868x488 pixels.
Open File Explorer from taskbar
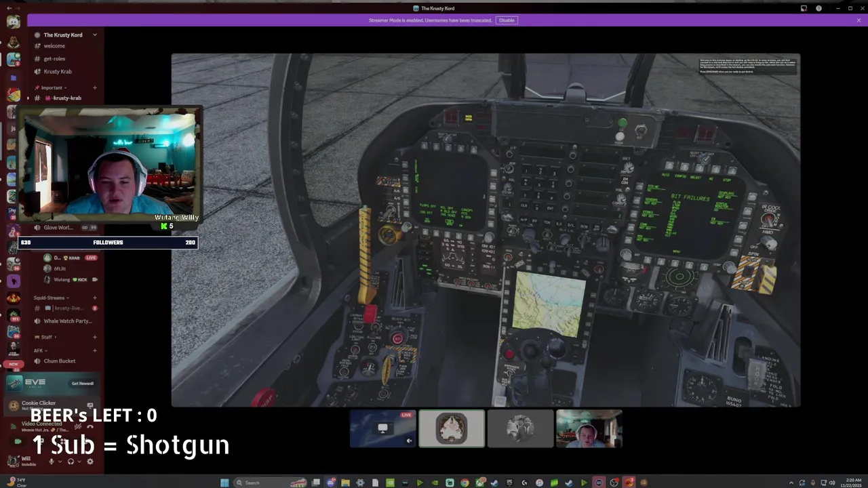click(345, 483)
